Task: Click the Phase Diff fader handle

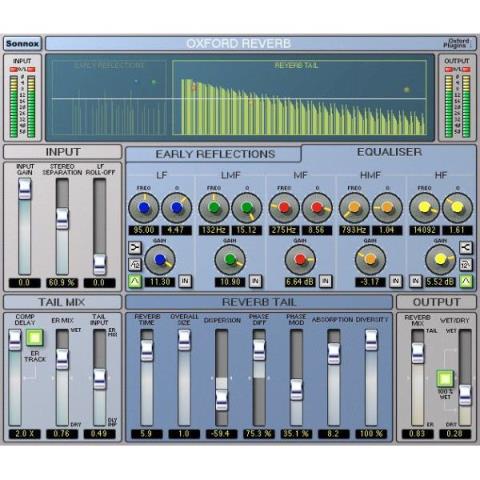Action: click(259, 350)
